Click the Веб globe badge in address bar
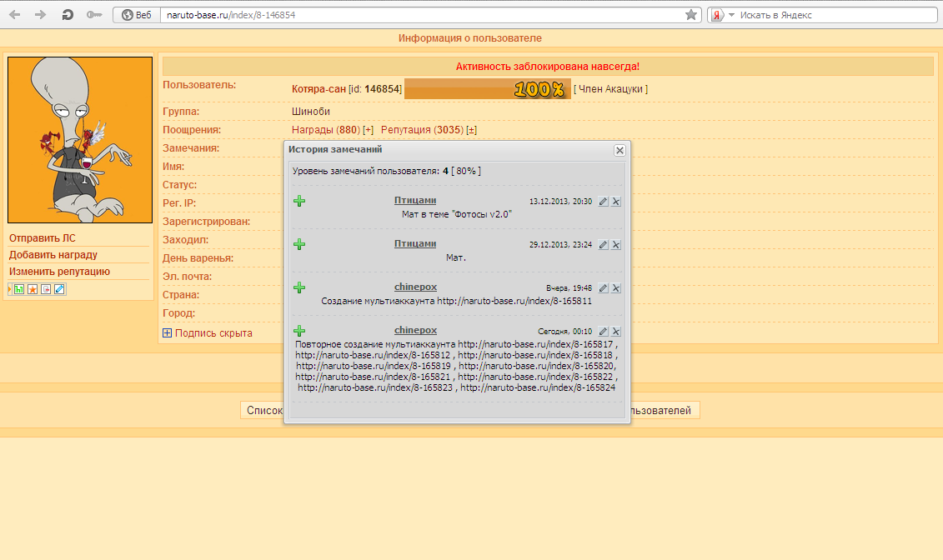This screenshot has height=560, width=943. tap(137, 15)
